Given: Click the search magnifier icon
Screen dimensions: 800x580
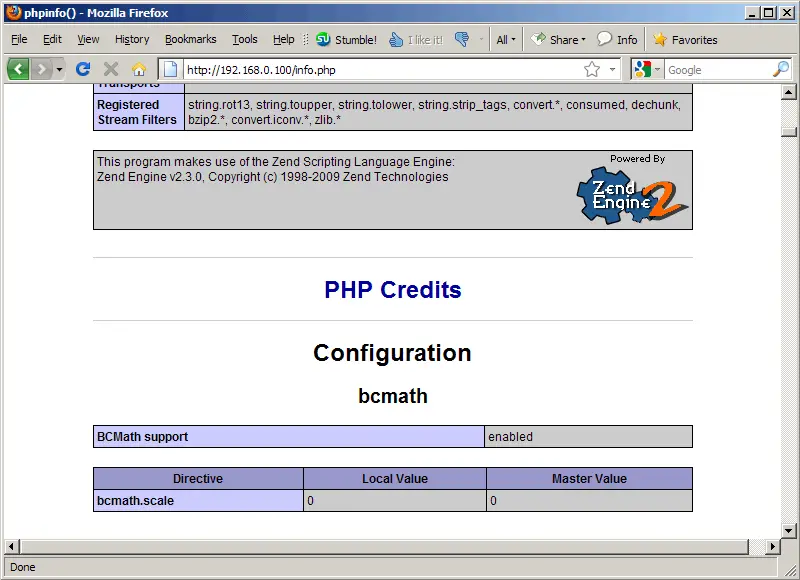Looking at the screenshot, I should point(781,69).
